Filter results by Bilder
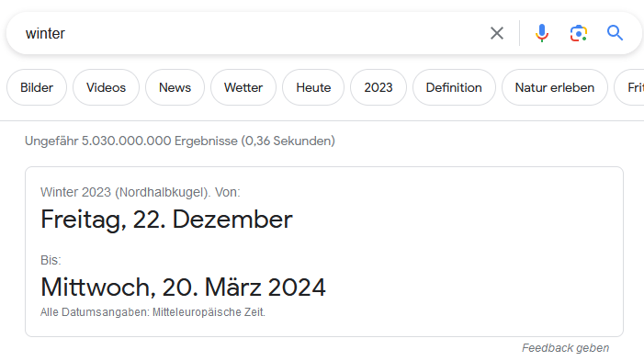644x361 pixels. pos(37,87)
